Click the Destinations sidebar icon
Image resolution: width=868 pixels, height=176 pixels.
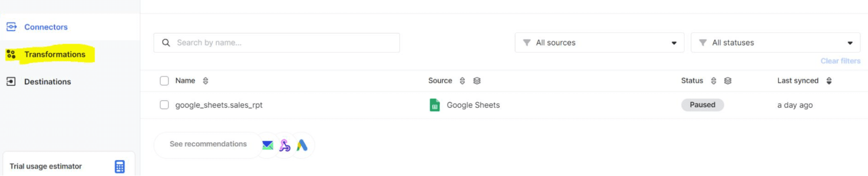tap(11, 81)
